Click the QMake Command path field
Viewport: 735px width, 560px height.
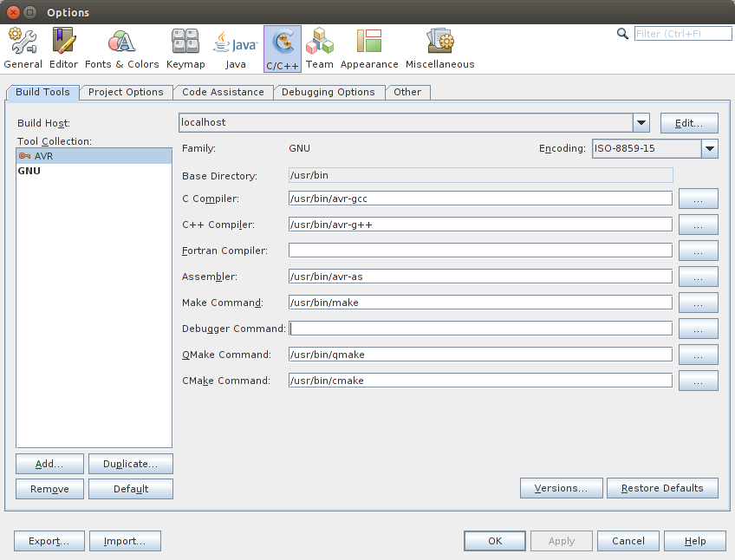pyautogui.click(x=480, y=355)
